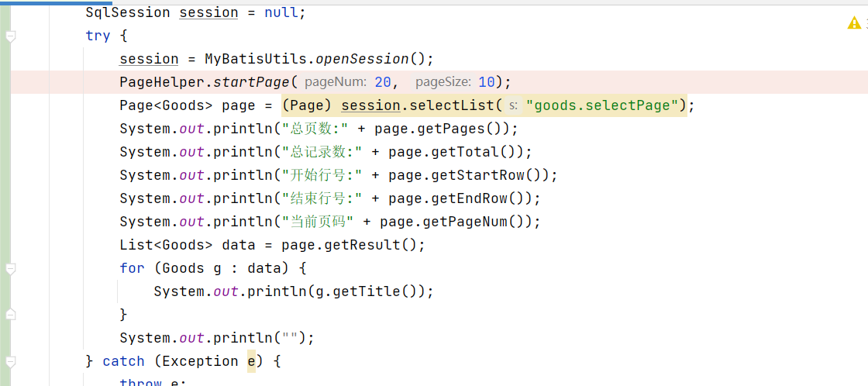
Task: Click the PageHelper class name
Action: (162, 82)
